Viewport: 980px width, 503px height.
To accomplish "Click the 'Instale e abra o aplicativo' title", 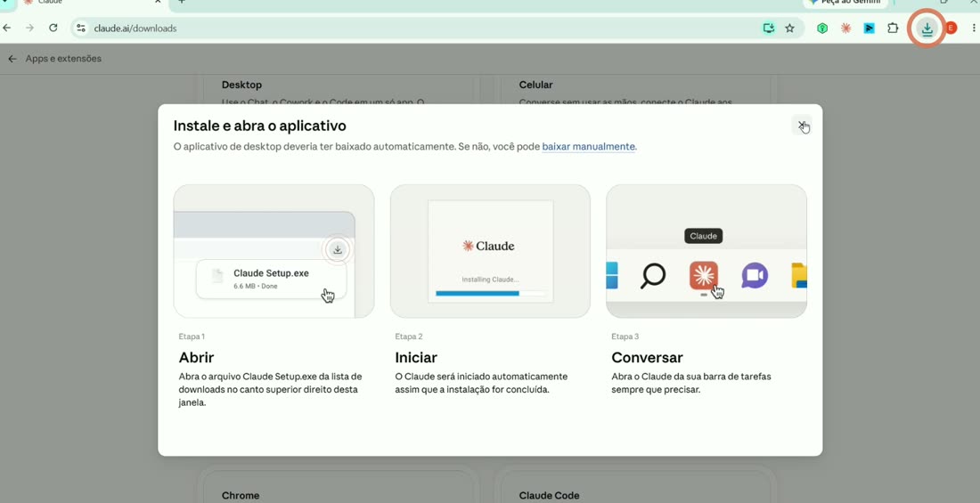I will (259, 126).
